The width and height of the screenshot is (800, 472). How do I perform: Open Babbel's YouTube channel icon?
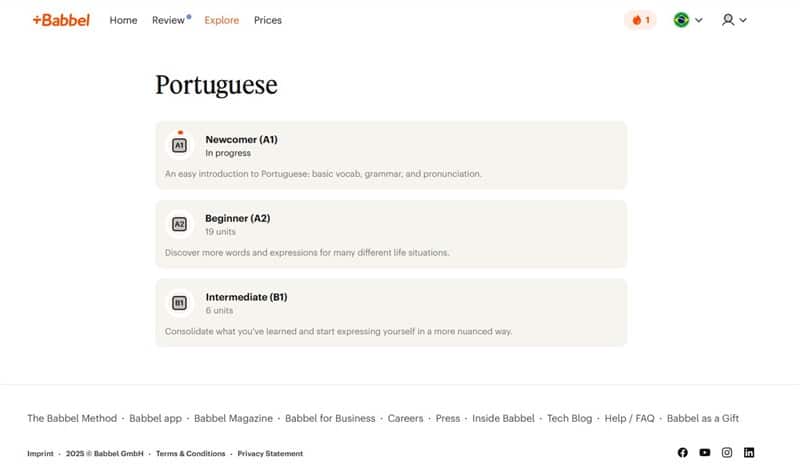[x=705, y=453]
